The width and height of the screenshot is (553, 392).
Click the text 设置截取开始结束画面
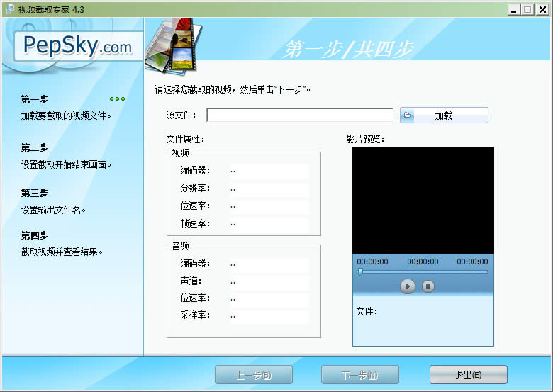point(66,164)
